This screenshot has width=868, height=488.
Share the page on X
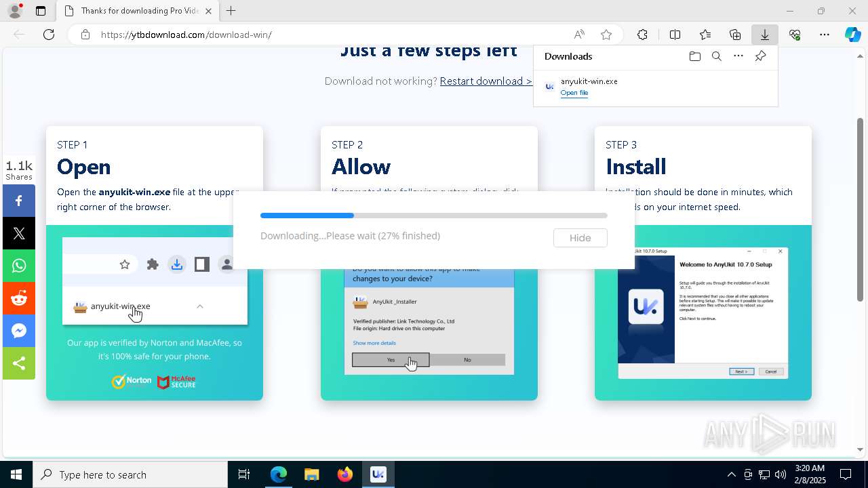click(19, 233)
